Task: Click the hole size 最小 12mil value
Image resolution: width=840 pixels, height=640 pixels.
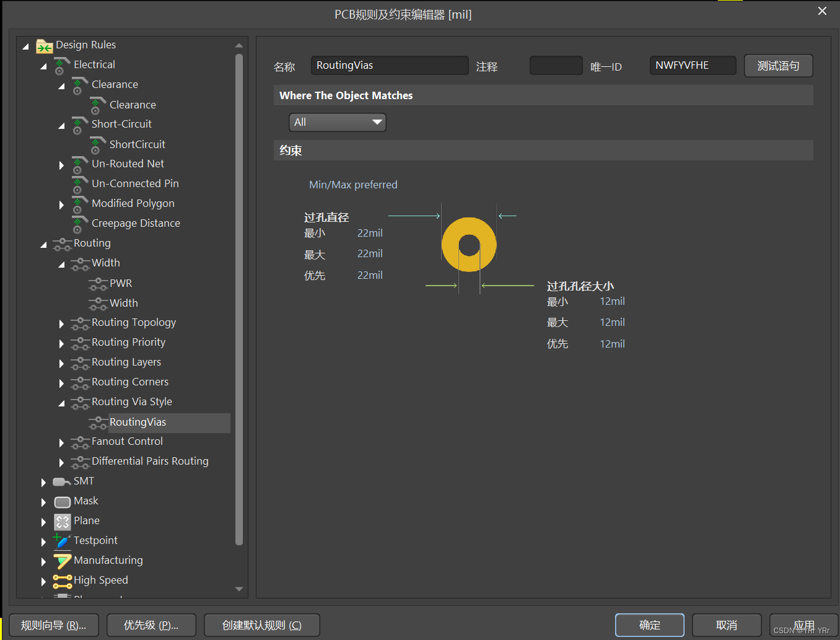Action: pyautogui.click(x=612, y=301)
